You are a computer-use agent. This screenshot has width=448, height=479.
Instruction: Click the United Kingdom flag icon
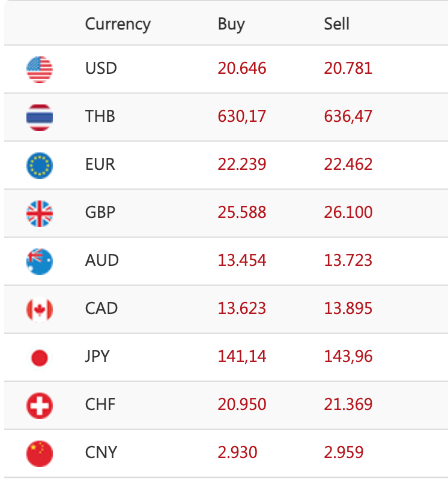(x=40, y=213)
